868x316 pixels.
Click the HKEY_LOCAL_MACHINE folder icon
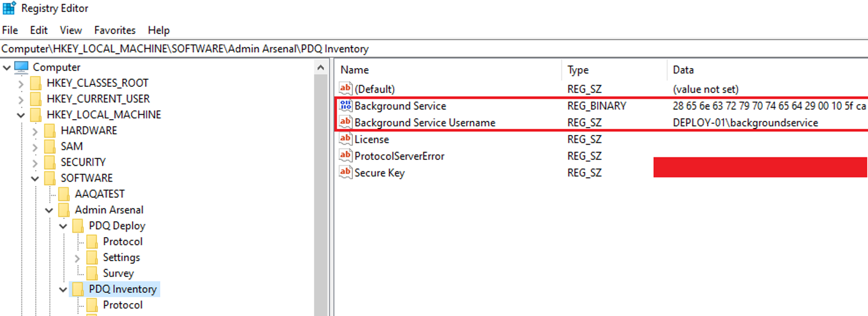[36, 115]
